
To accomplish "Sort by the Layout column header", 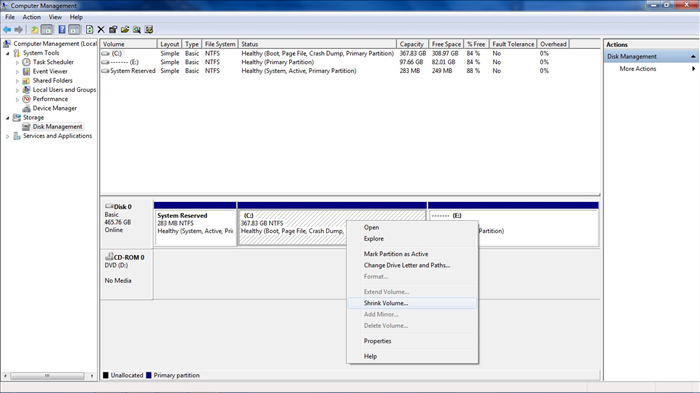I will [x=170, y=44].
